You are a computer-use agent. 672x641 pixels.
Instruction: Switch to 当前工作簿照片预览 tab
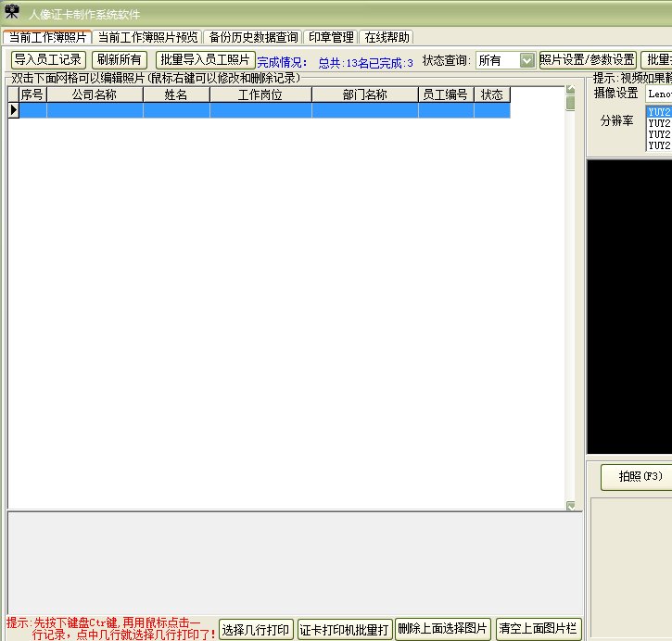tap(147, 37)
